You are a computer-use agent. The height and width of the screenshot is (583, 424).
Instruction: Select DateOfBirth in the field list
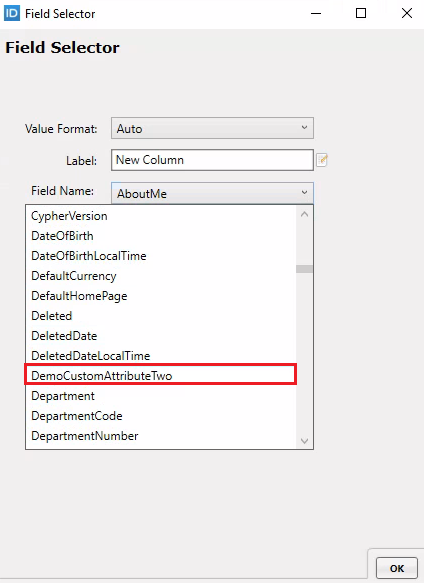tap(161, 236)
